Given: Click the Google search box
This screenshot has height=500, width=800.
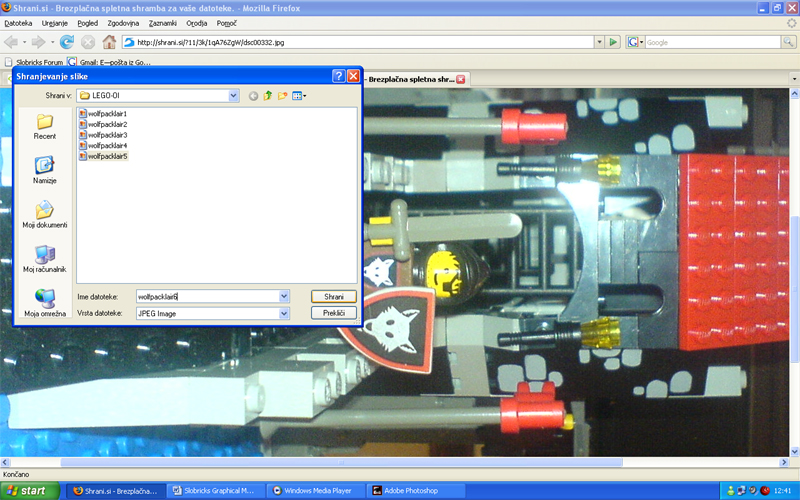Looking at the screenshot, I should tap(712, 42).
